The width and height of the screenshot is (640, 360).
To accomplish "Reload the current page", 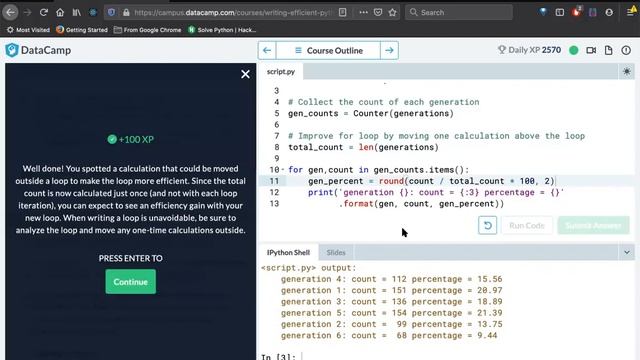I will pyautogui.click(x=44, y=13).
